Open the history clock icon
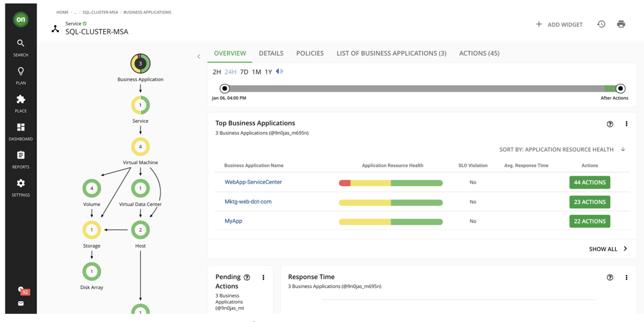Viewport: 644px width, 322px height. tap(601, 24)
